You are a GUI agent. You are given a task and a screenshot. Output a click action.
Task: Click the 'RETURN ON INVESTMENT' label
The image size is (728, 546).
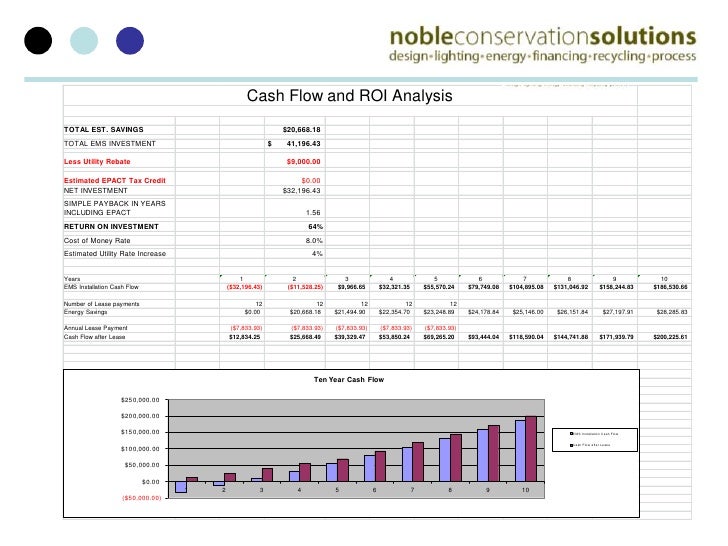(x=111, y=227)
